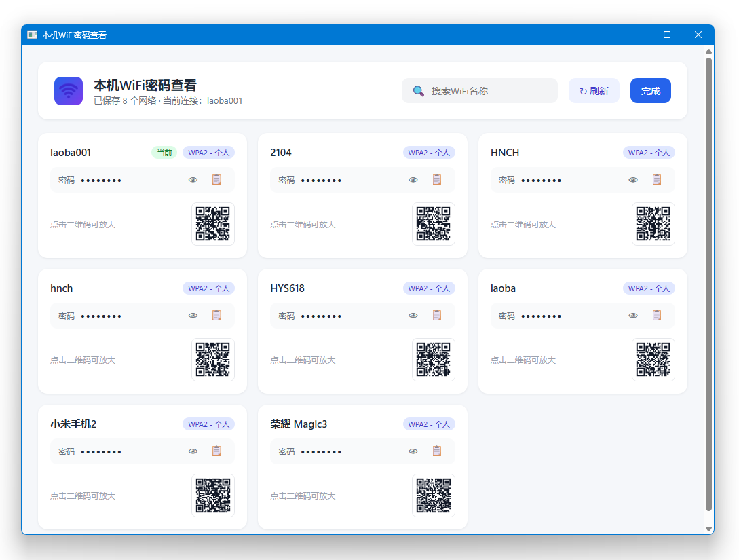Click the purple WiFi app logo

click(69, 91)
